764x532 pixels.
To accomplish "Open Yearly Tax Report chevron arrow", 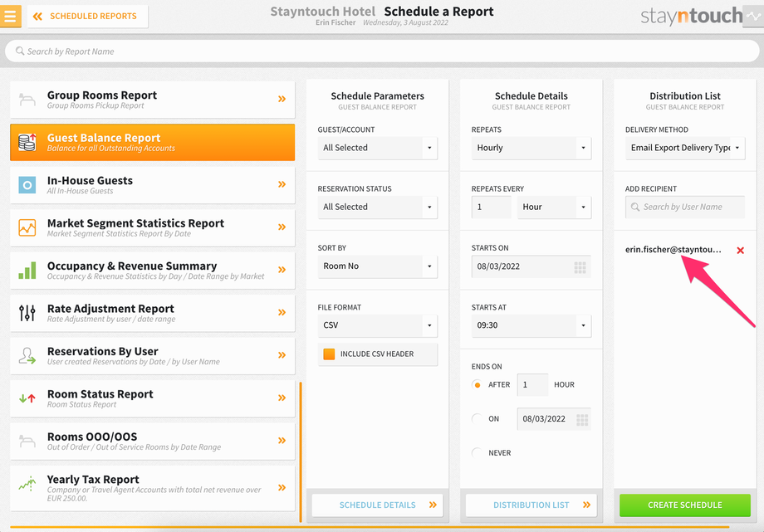I will [282, 488].
